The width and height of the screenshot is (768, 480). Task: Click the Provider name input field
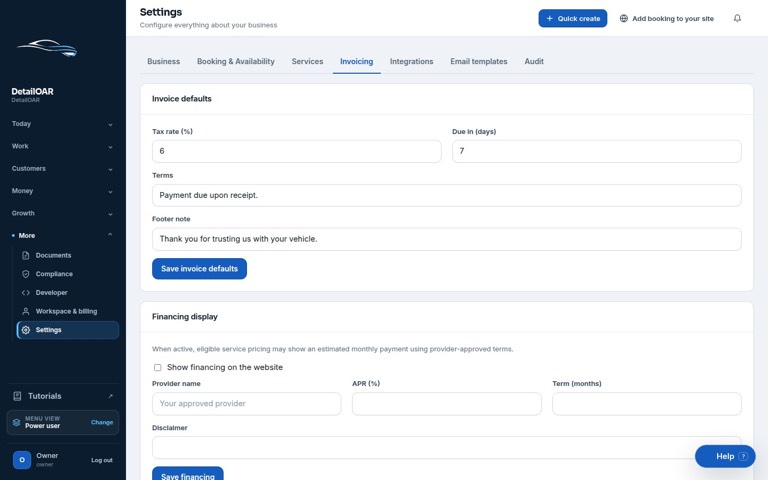pyautogui.click(x=246, y=404)
